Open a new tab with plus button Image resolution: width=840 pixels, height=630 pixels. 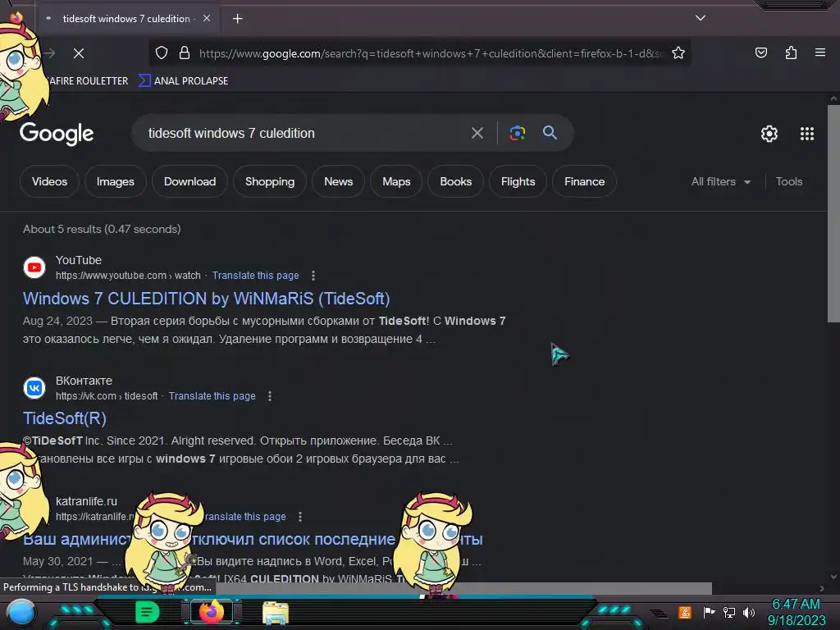tap(237, 19)
